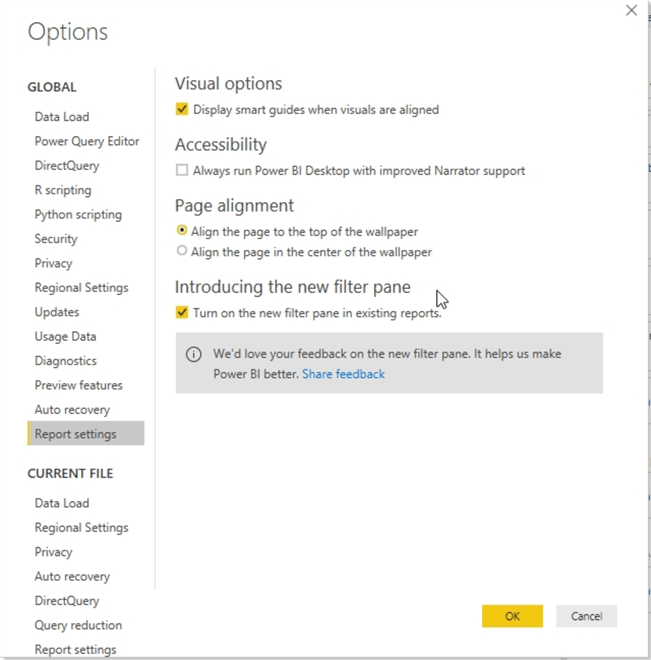Open Current File Auto recovery

(72, 576)
